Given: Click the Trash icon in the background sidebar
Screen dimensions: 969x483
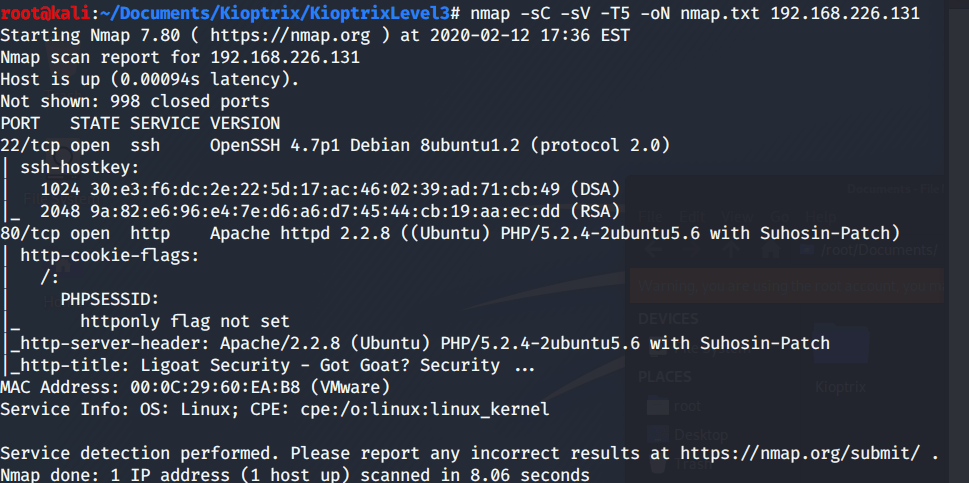Looking at the screenshot, I should click(x=658, y=462).
